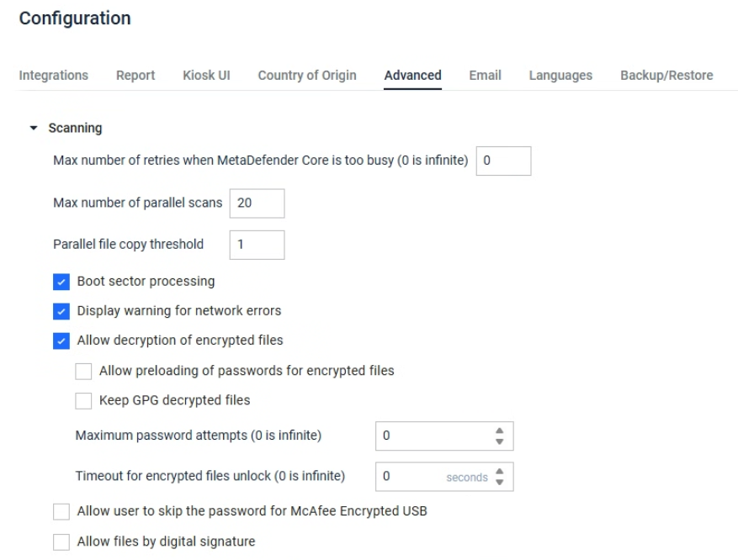Increase the encrypted files unlock timeout
738x560 pixels.
point(498,473)
